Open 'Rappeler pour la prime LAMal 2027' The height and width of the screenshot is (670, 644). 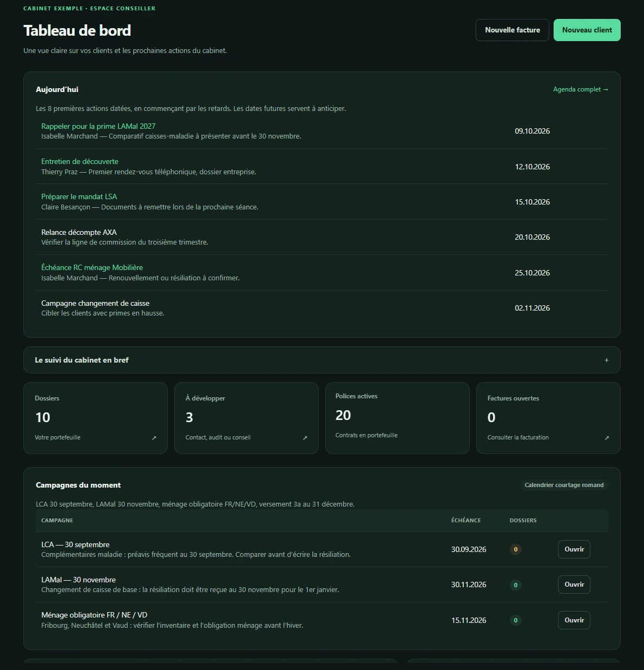(x=98, y=126)
